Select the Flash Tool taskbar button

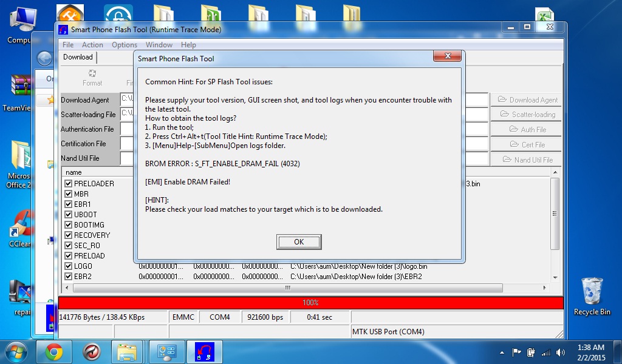tap(204, 352)
